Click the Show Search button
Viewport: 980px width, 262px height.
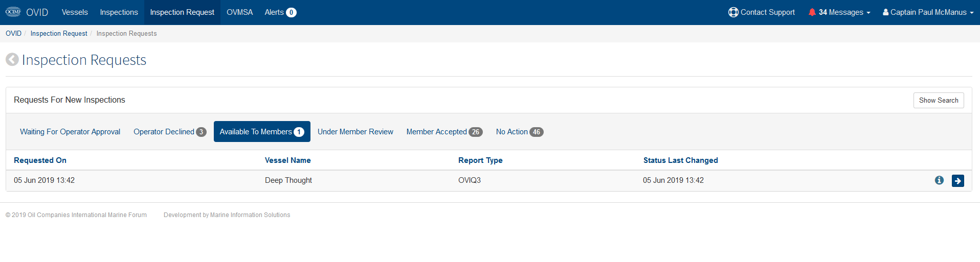click(x=939, y=100)
